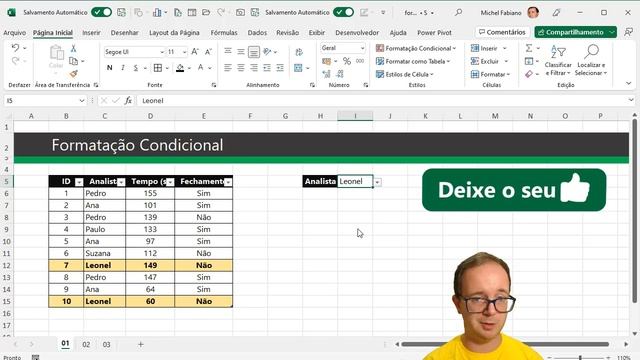Pick the font color A swatch
The width and height of the screenshot is (640, 360).
click(200, 68)
